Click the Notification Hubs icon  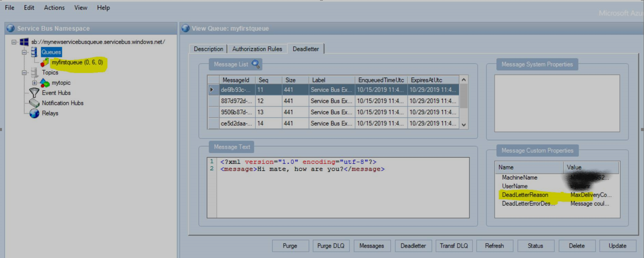pos(34,103)
